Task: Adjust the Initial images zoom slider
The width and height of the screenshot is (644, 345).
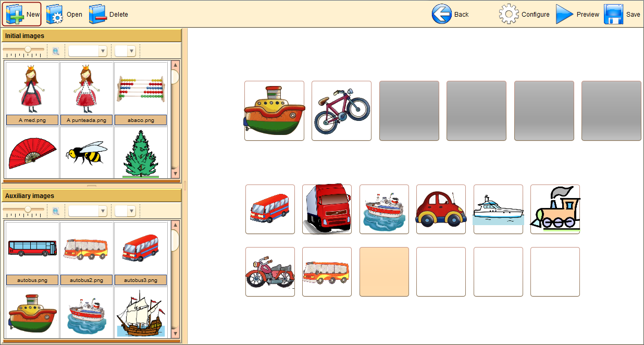Action: coord(28,50)
